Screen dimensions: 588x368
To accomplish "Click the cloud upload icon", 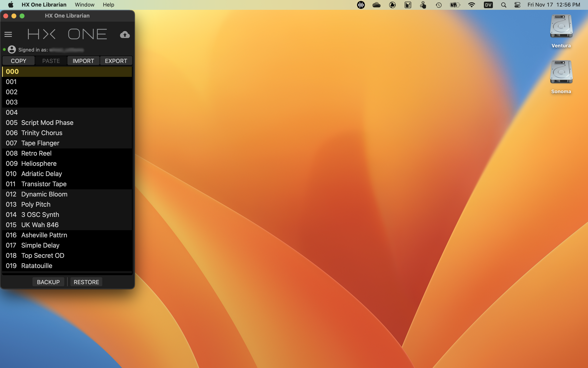I will pyautogui.click(x=125, y=35).
